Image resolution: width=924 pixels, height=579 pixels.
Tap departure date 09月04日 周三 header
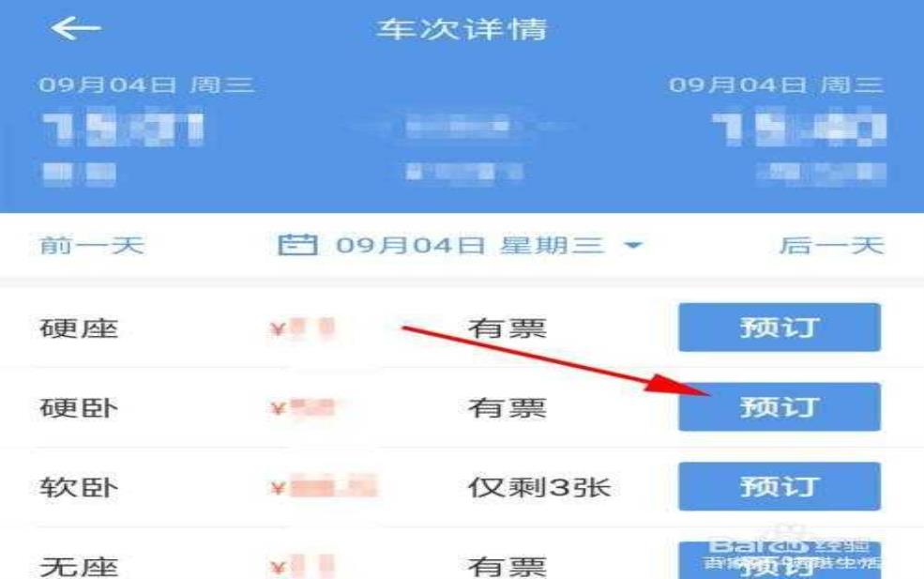click(x=146, y=84)
